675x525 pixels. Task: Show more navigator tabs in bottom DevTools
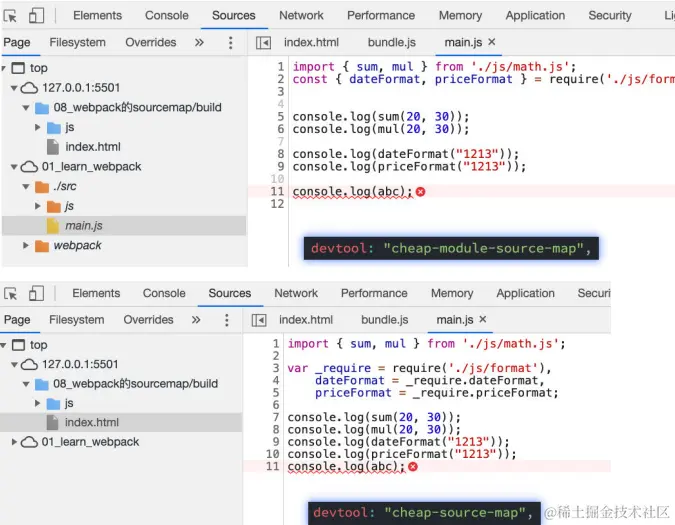coord(196,320)
